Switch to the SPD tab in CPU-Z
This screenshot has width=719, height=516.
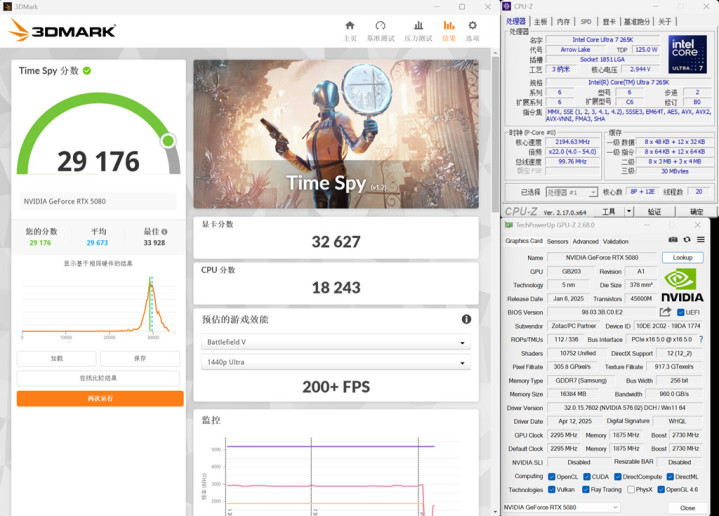point(586,21)
